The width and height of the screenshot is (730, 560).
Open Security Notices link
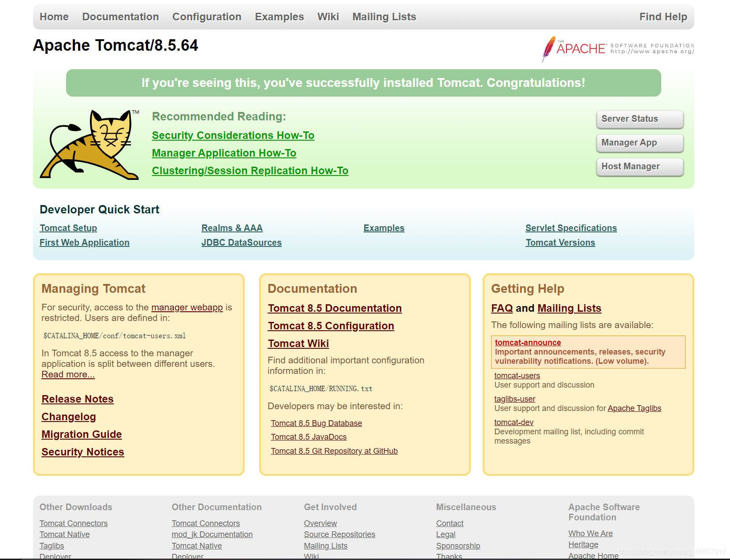tap(83, 452)
